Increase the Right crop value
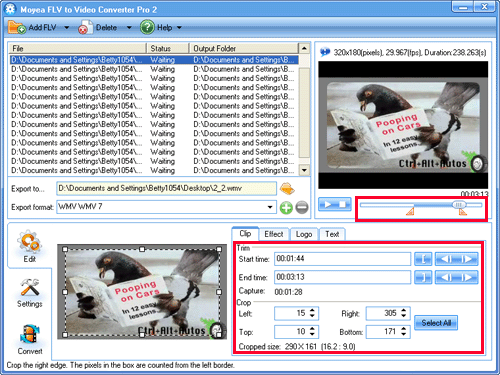The image size is (500, 375). pyautogui.click(x=404, y=310)
